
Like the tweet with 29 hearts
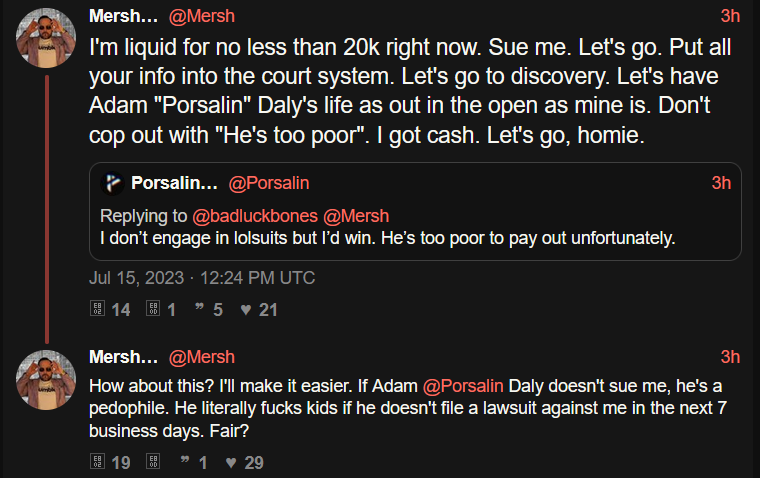point(230,462)
